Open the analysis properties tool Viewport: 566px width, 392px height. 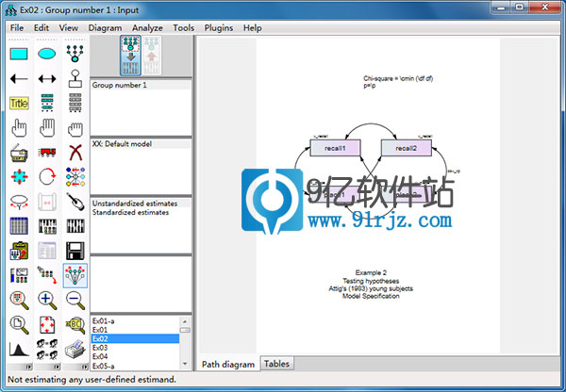click(x=47, y=226)
